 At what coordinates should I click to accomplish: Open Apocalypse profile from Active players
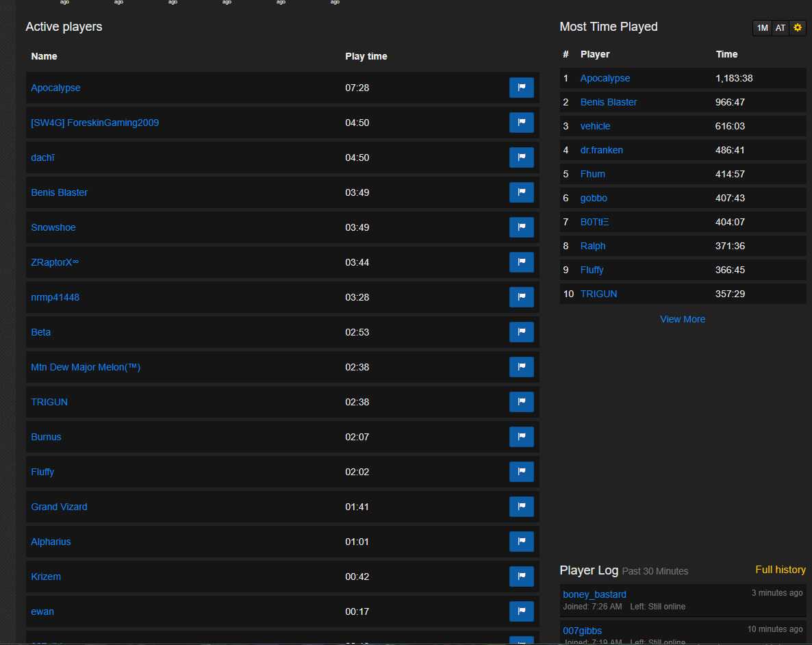click(x=55, y=88)
